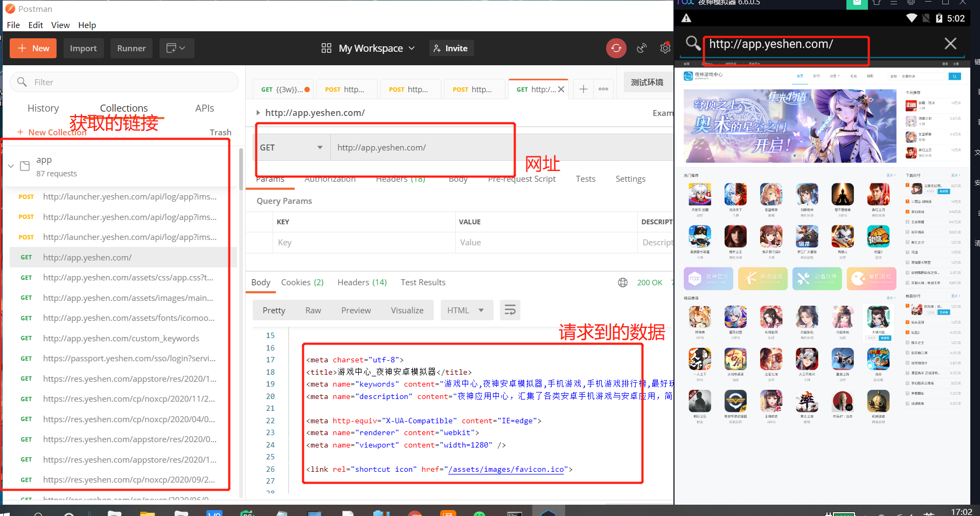Open the capture requests satellite icon
The image size is (980, 516).
click(x=642, y=48)
